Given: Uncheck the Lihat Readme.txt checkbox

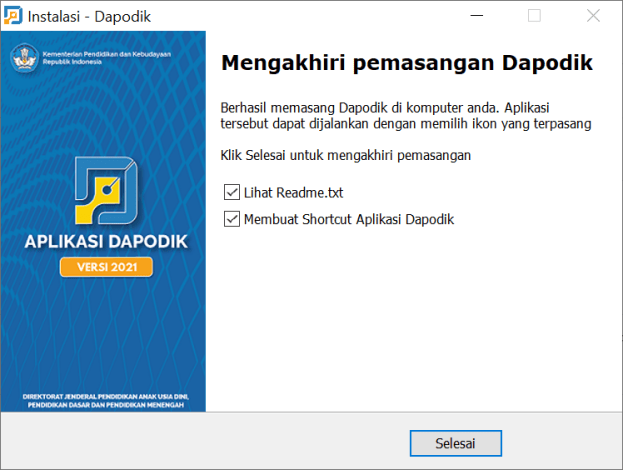Looking at the screenshot, I should tap(232, 192).
